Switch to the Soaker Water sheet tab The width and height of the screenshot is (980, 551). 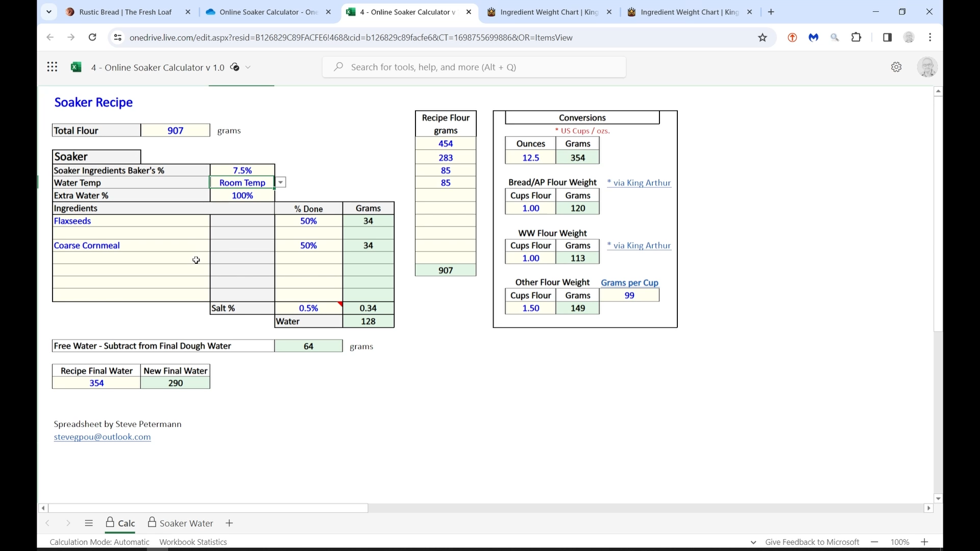pyautogui.click(x=187, y=523)
